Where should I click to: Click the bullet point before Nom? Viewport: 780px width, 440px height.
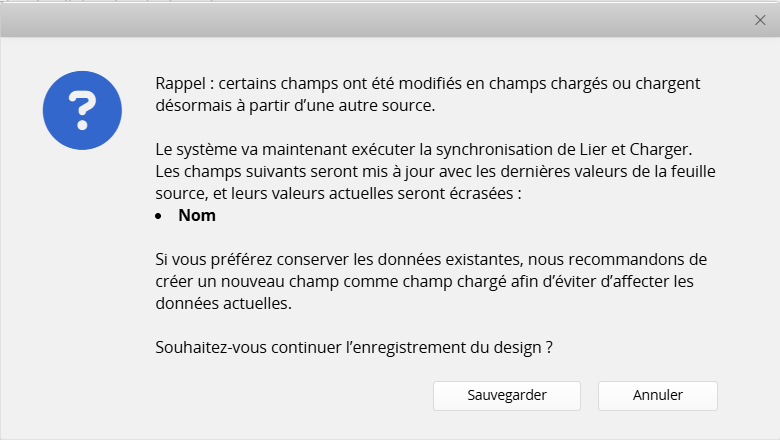click(160, 216)
